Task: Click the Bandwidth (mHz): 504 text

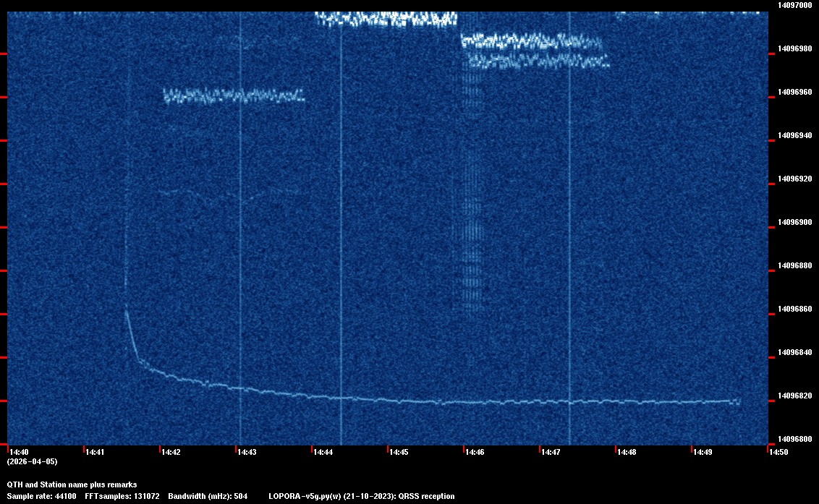Action: [208, 496]
